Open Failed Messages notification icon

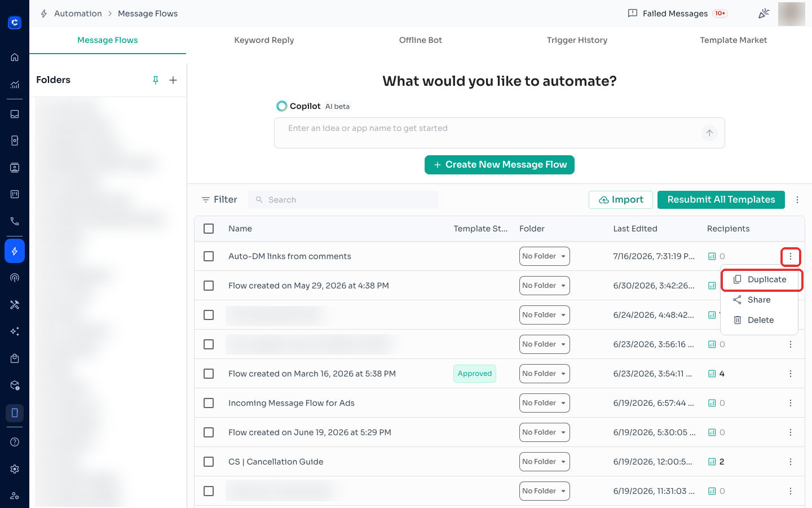tap(633, 13)
